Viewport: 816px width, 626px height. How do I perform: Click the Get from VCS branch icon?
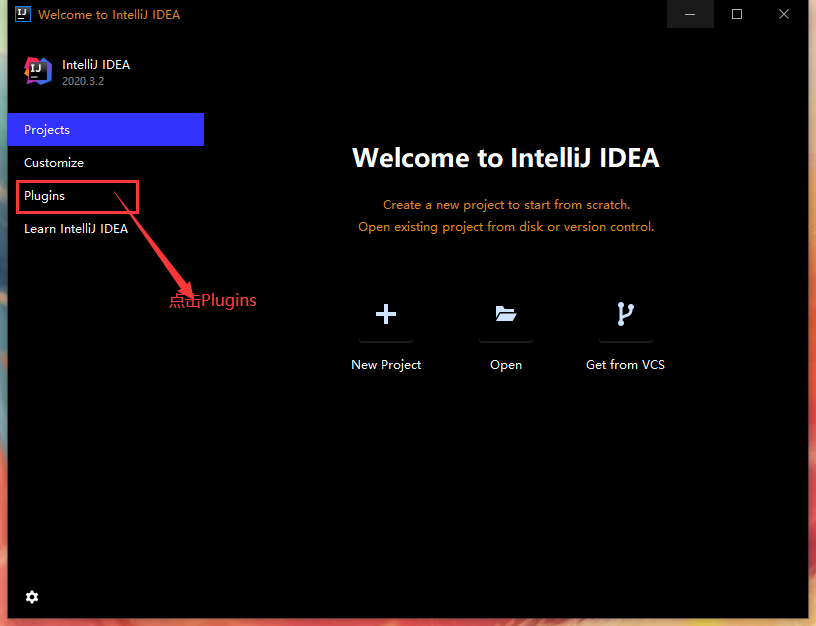pyautogui.click(x=626, y=314)
